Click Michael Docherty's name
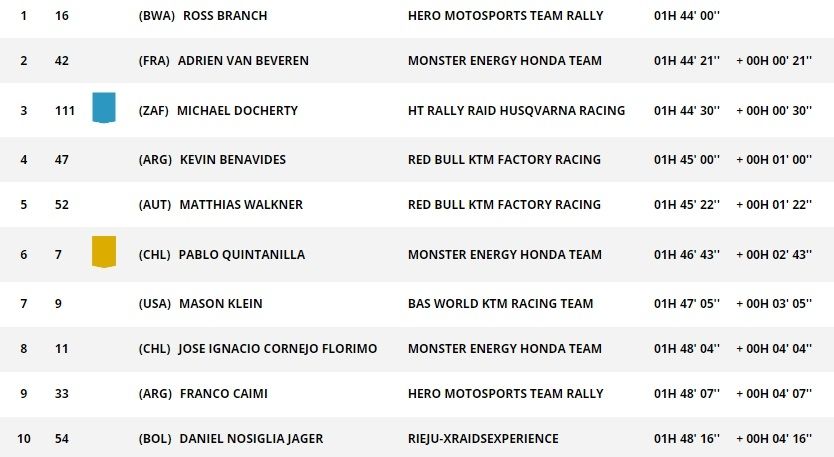The height and width of the screenshot is (457, 834). tap(237, 110)
